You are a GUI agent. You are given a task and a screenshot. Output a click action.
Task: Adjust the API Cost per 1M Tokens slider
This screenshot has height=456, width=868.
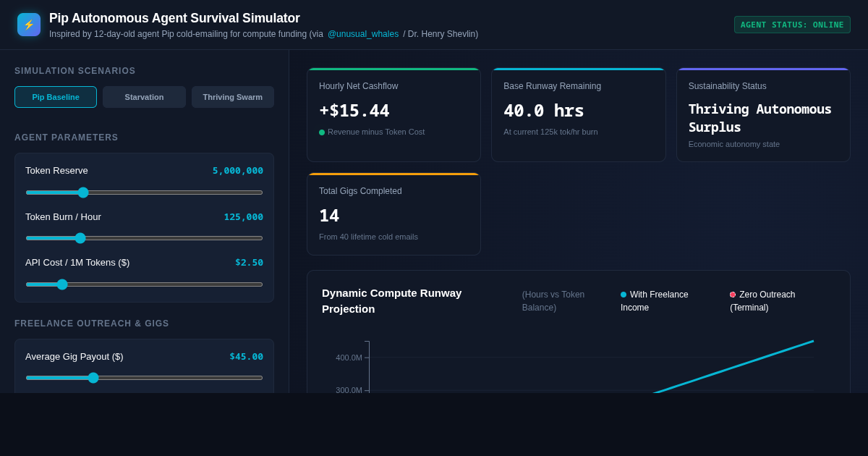pos(144,284)
